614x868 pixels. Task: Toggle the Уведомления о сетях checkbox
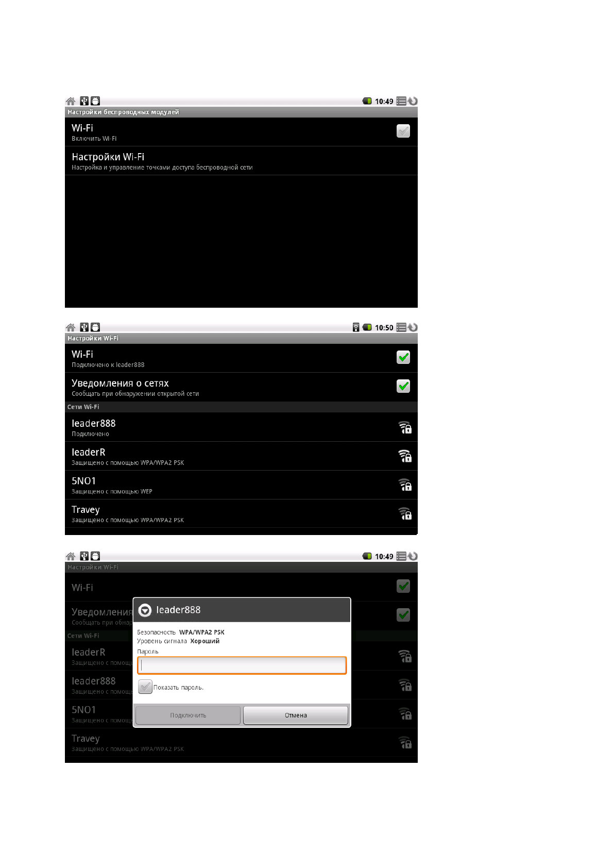point(403,387)
